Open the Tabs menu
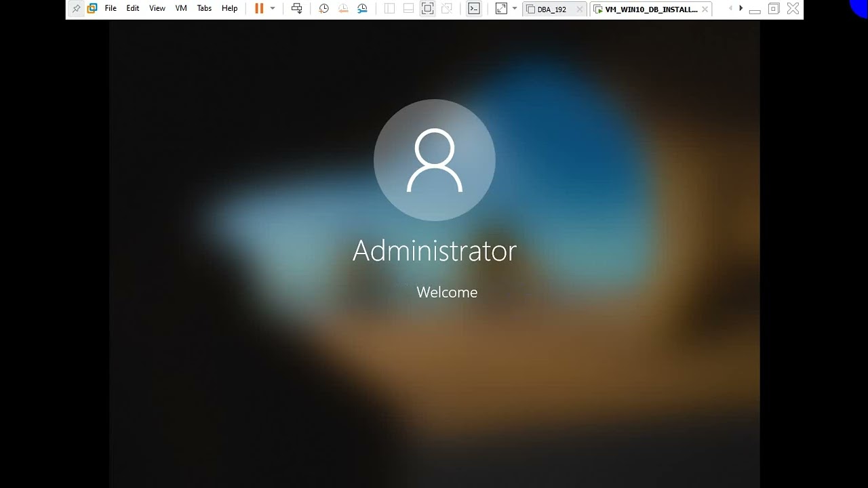Image resolution: width=868 pixels, height=488 pixels. (x=204, y=9)
